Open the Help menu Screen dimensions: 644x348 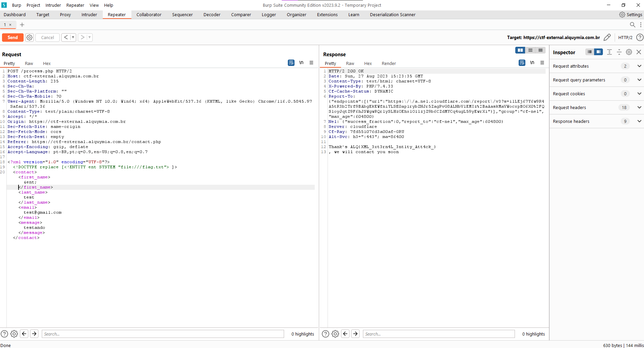109,5
